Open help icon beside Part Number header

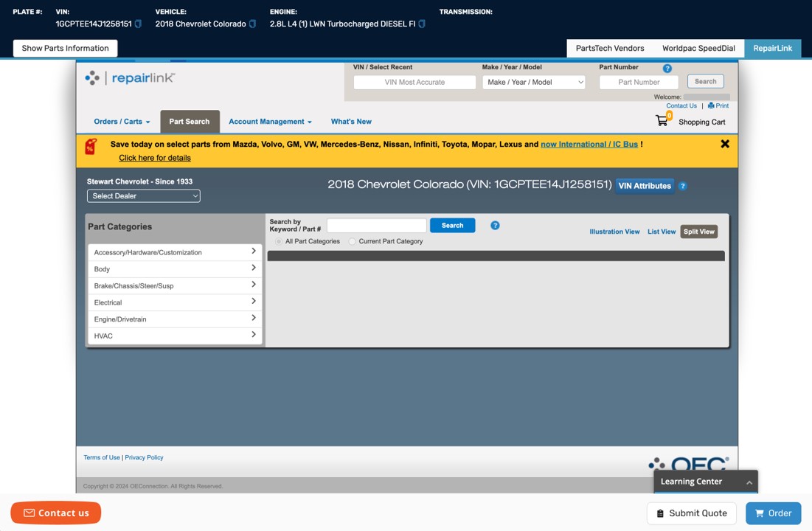click(667, 69)
